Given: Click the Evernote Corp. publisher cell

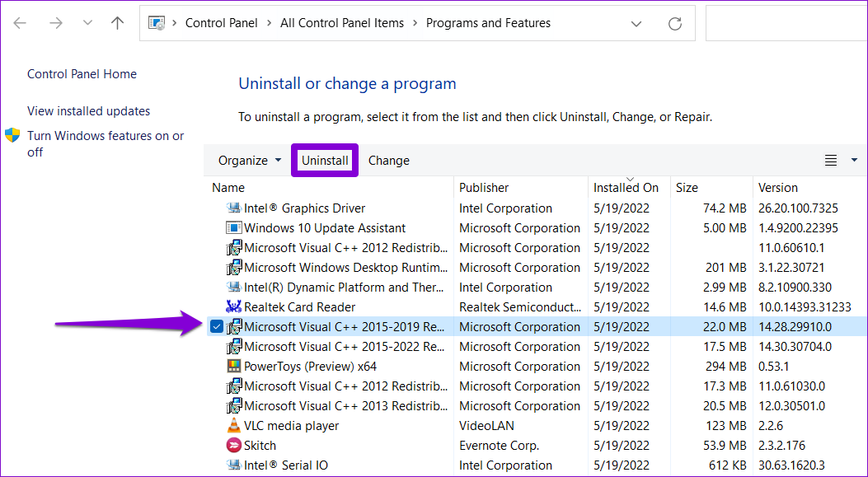Looking at the screenshot, I should click(x=499, y=446).
